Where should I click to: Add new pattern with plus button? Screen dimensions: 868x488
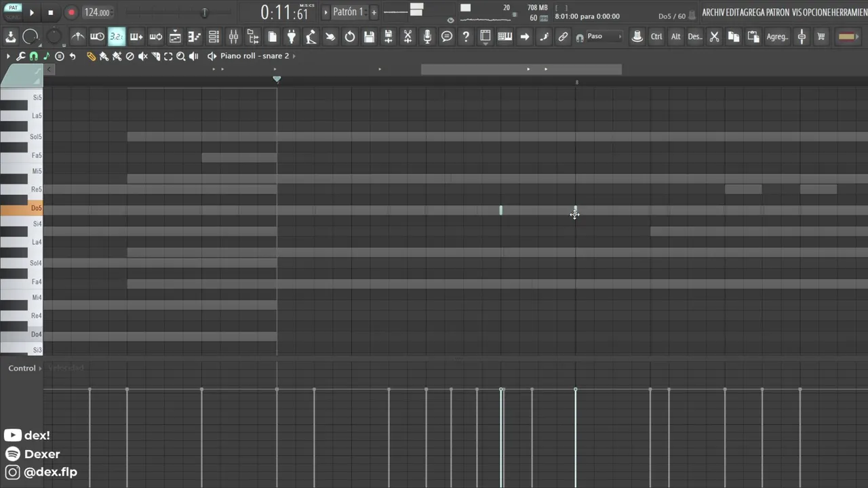(x=374, y=12)
